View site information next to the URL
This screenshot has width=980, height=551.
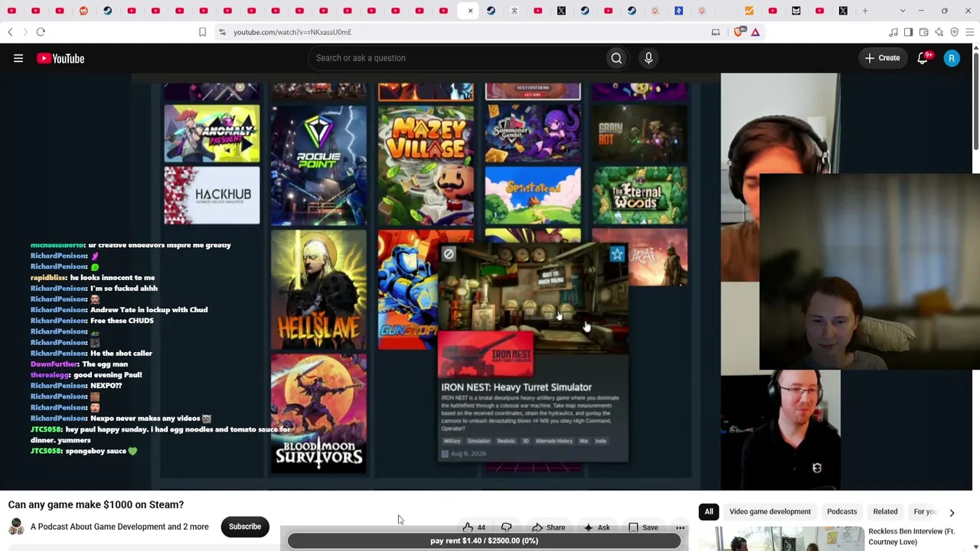222,32
